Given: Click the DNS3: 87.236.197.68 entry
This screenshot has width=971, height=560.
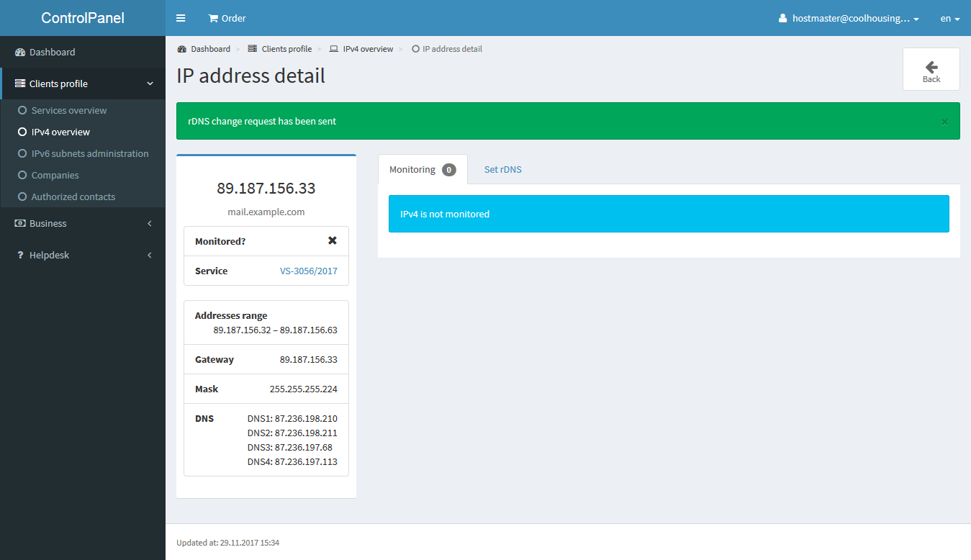Looking at the screenshot, I should [x=290, y=447].
